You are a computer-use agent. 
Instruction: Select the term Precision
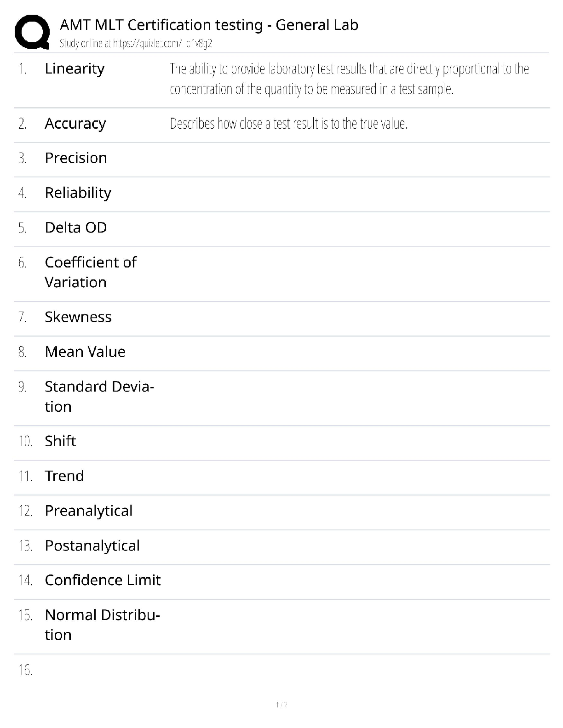[76, 158]
